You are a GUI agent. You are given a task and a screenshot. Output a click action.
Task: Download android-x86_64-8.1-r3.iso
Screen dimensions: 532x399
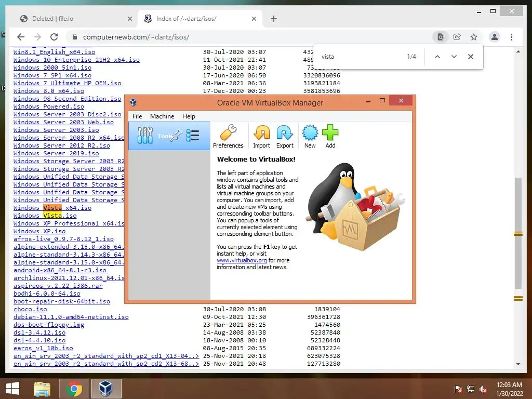pyautogui.click(x=60, y=270)
